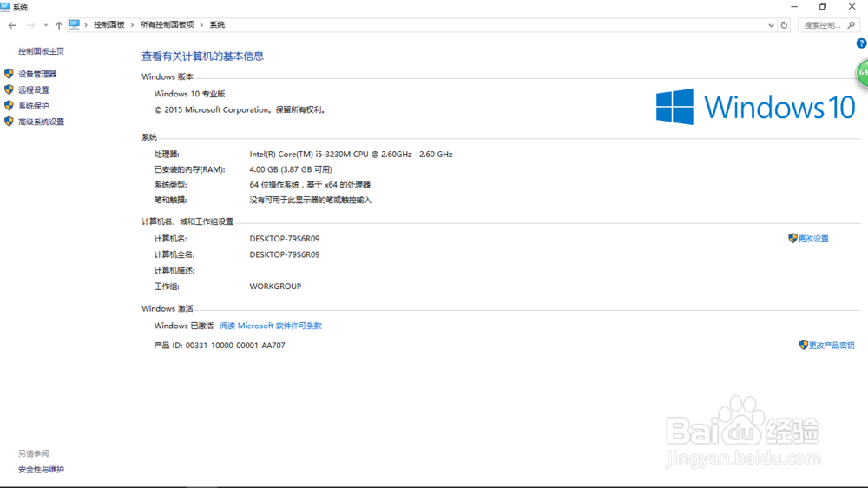Open 设备管理器 link
868x488 pixels.
tap(37, 74)
